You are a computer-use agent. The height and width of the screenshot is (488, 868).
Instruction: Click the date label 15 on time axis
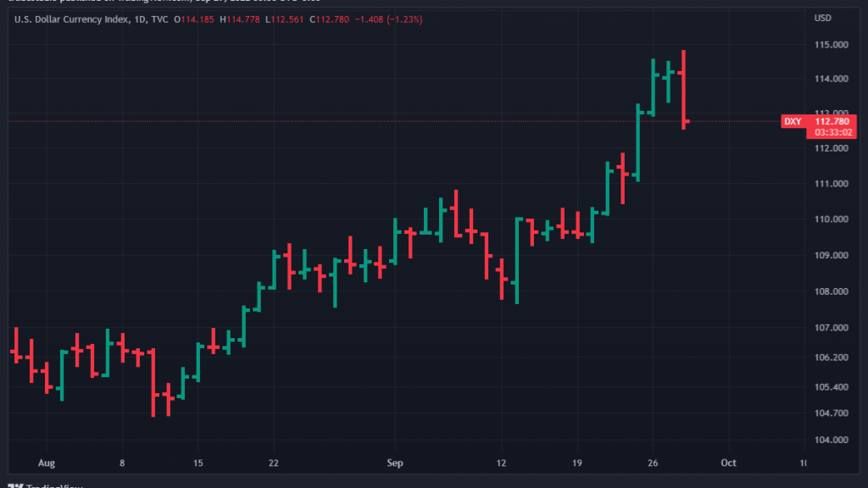coord(198,463)
